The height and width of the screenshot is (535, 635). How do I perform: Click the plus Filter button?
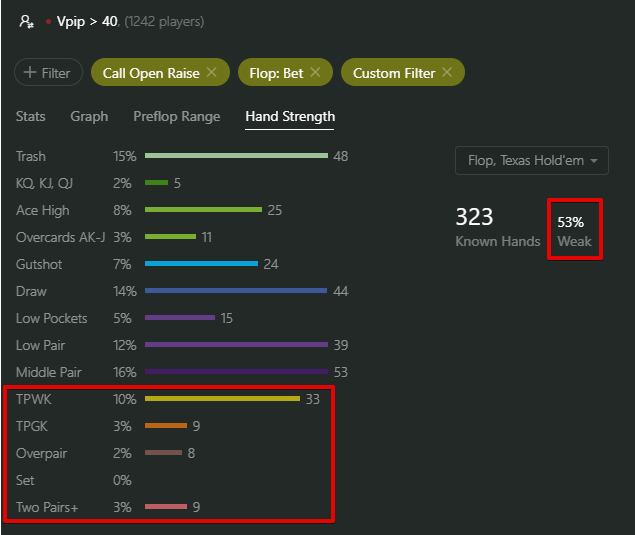[48, 72]
